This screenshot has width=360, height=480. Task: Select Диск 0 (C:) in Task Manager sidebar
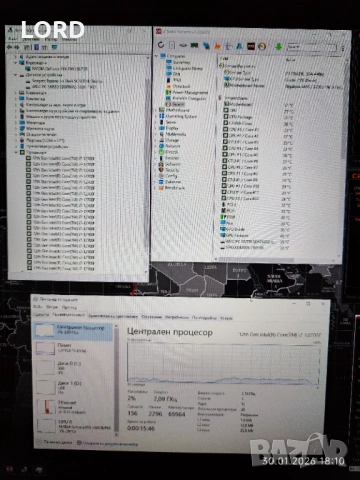click(x=73, y=367)
